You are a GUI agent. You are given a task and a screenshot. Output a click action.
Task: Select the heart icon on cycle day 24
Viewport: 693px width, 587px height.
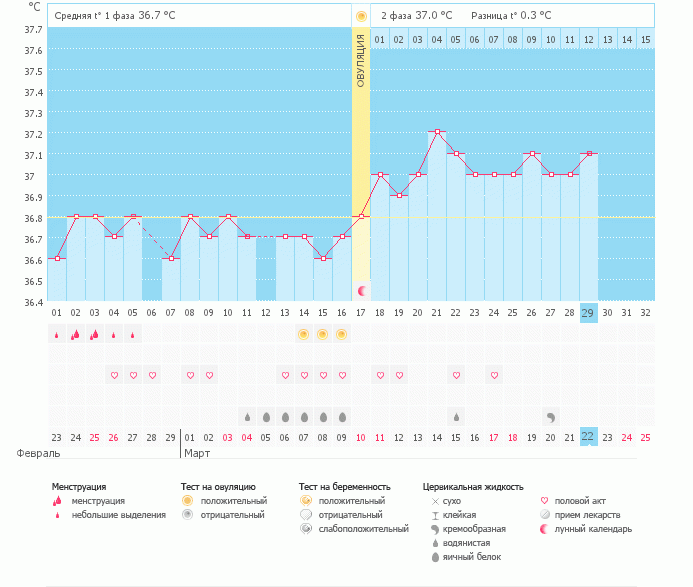pyautogui.click(x=494, y=375)
